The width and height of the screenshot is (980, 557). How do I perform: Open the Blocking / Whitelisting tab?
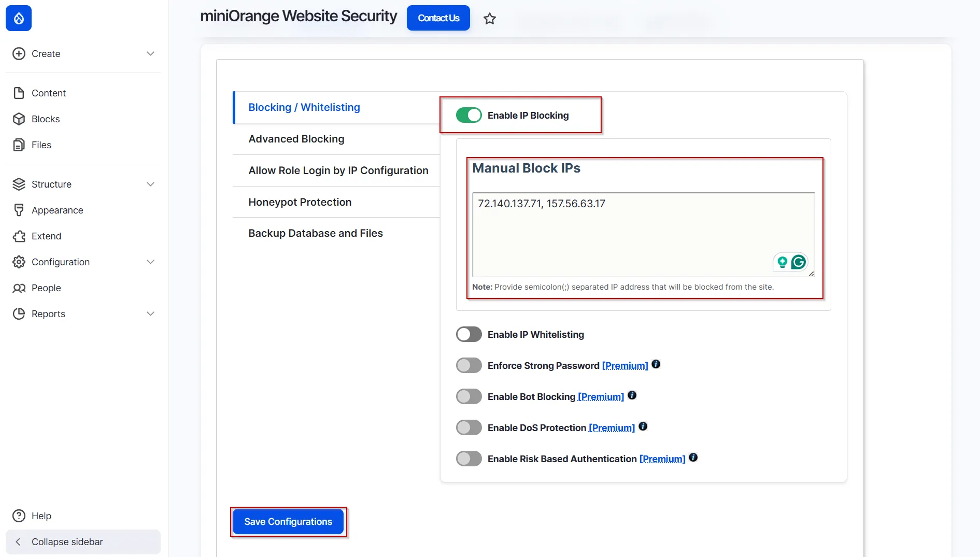tap(337, 107)
